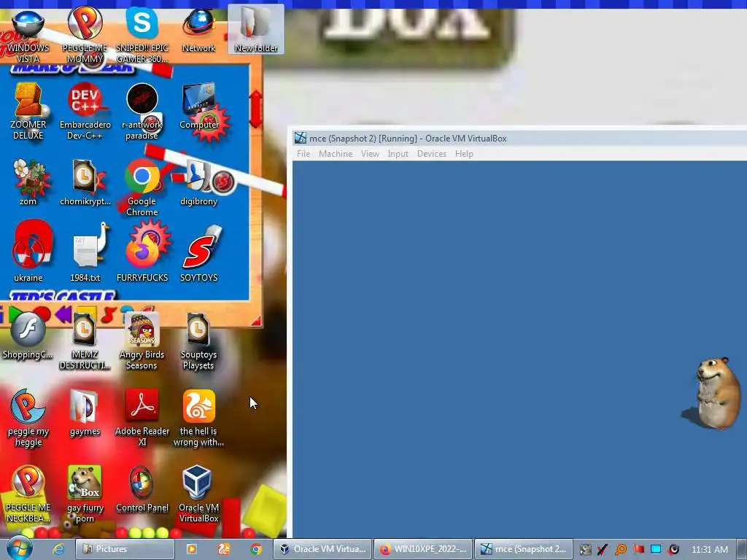This screenshot has height=560, width=747.
Task: Open the 1984.txt file
Action: point(85,251)
